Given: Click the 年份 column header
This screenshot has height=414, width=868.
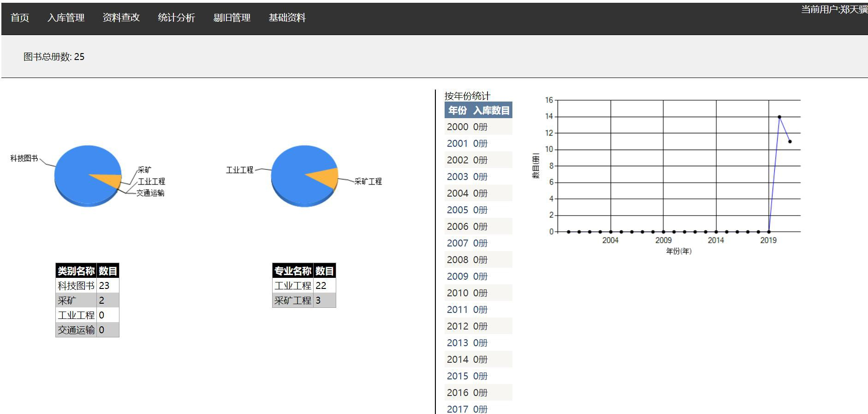Looking at the screenshot, I should tap(458, 110).
